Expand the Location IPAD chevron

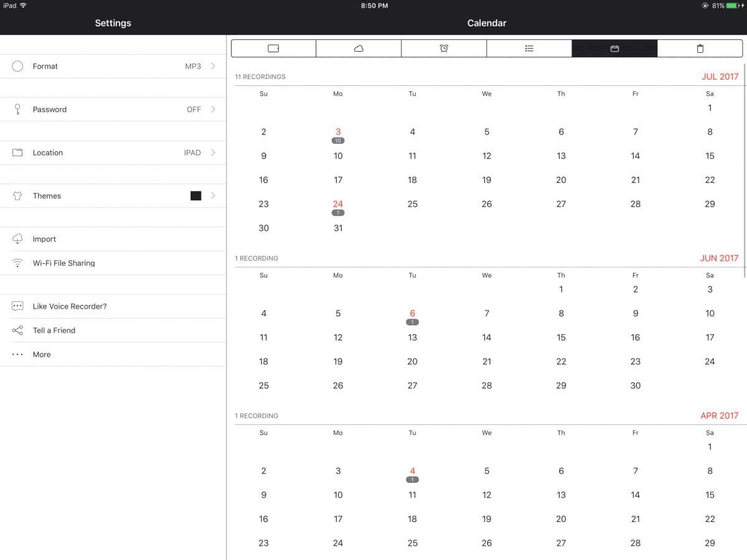[213, 152]
